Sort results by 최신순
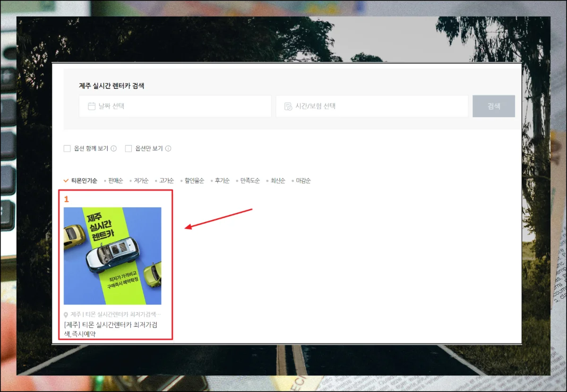Screen dimensions: 567x392 pos(278,181)
